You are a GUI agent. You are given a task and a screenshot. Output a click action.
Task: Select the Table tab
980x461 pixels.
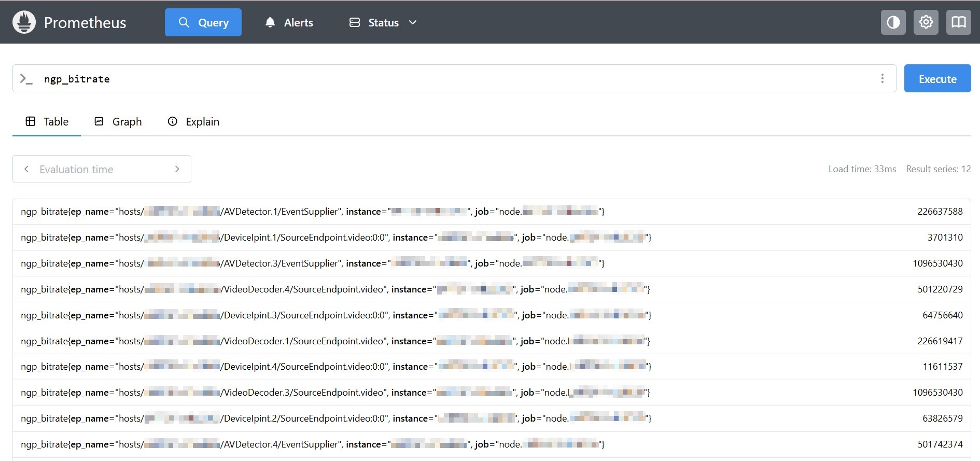point(47,121)
